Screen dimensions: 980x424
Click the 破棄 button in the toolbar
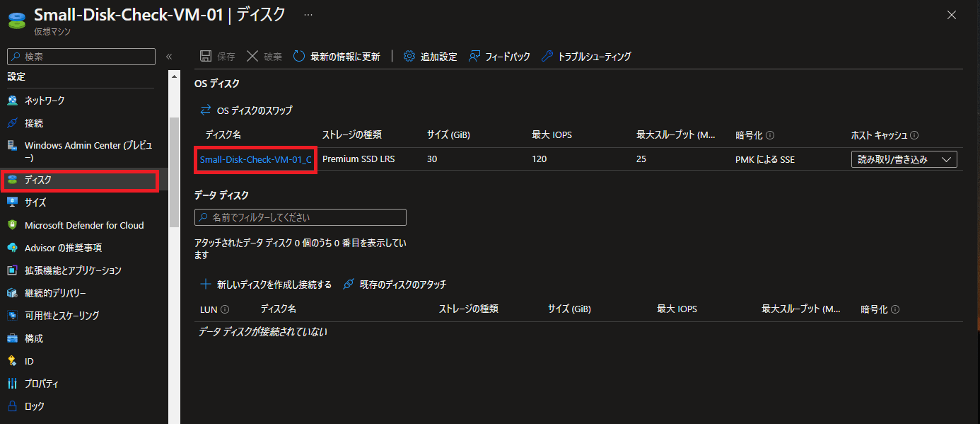(x=264, y=57)
